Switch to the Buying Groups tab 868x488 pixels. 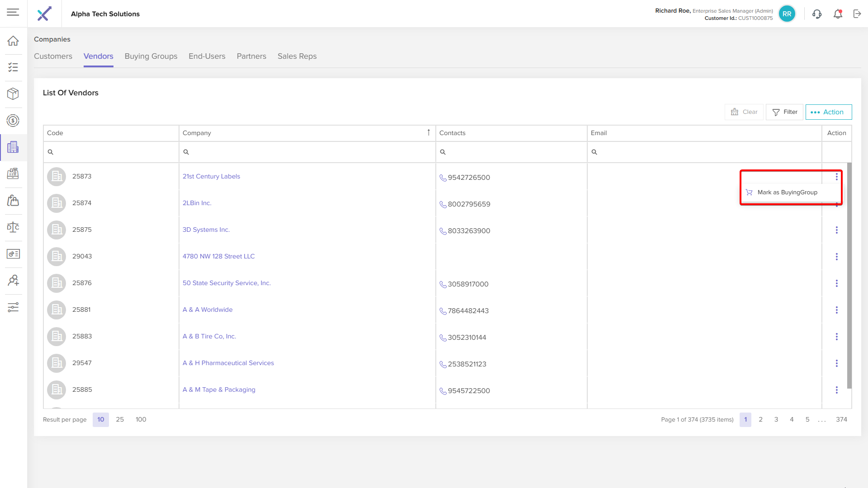pyautogui.click(x=151, y=56)
